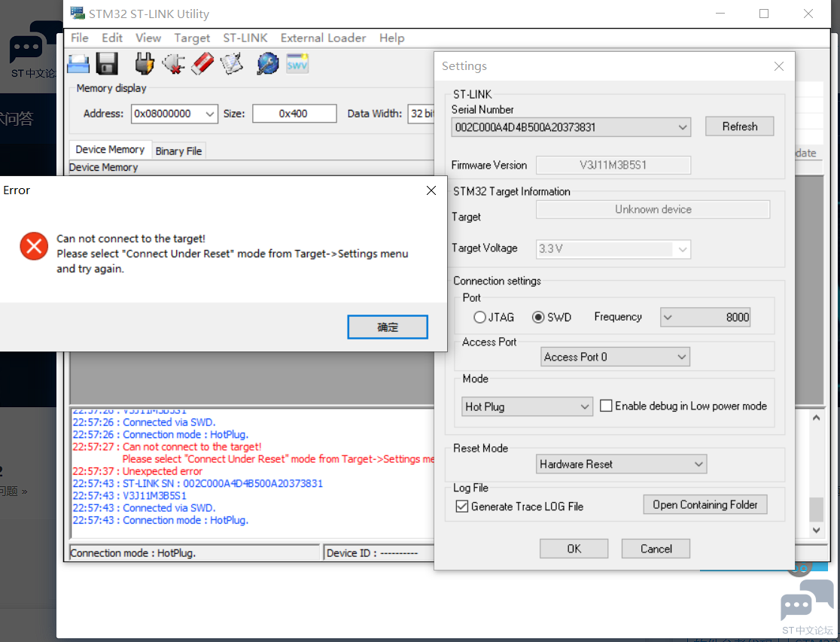Maximize the ST-LINK Utility window
This screenshot has height=642, width=840.
point(764,14)
